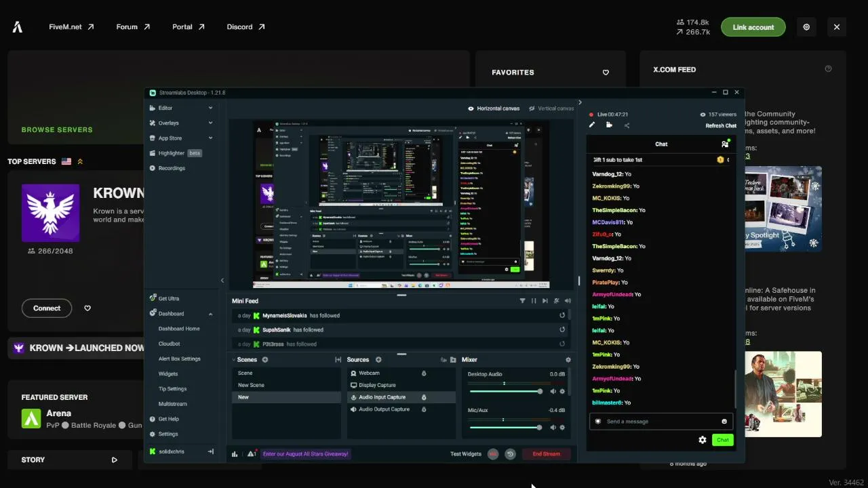The width and height of the screenshot is (868, 488).
Task: Toggle the Audio Input Capture lock
Action: (424, 397)
